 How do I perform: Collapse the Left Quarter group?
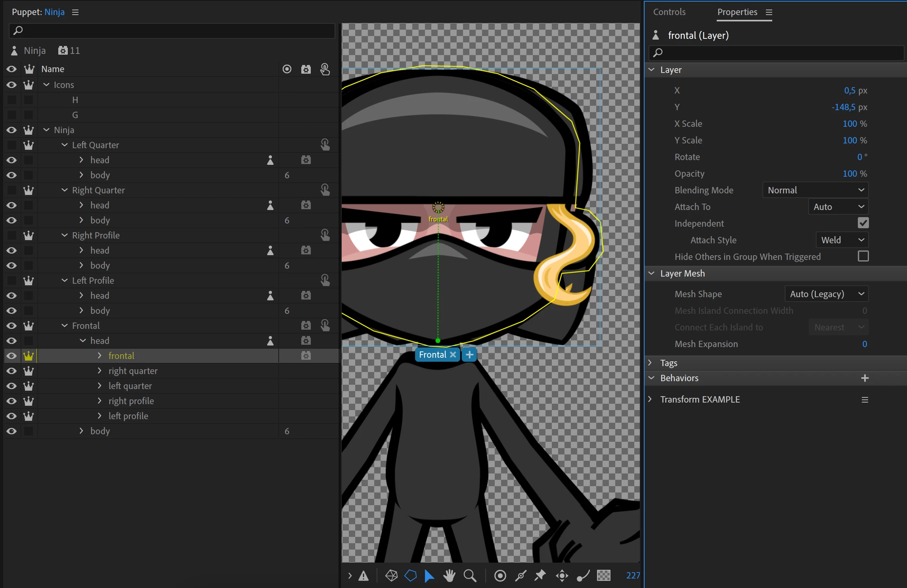(65, 145)
